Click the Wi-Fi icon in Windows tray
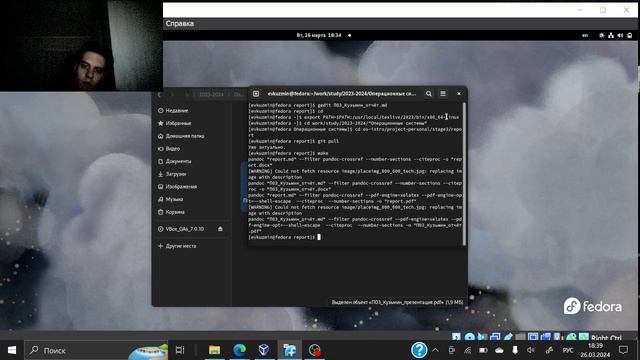 467,350
